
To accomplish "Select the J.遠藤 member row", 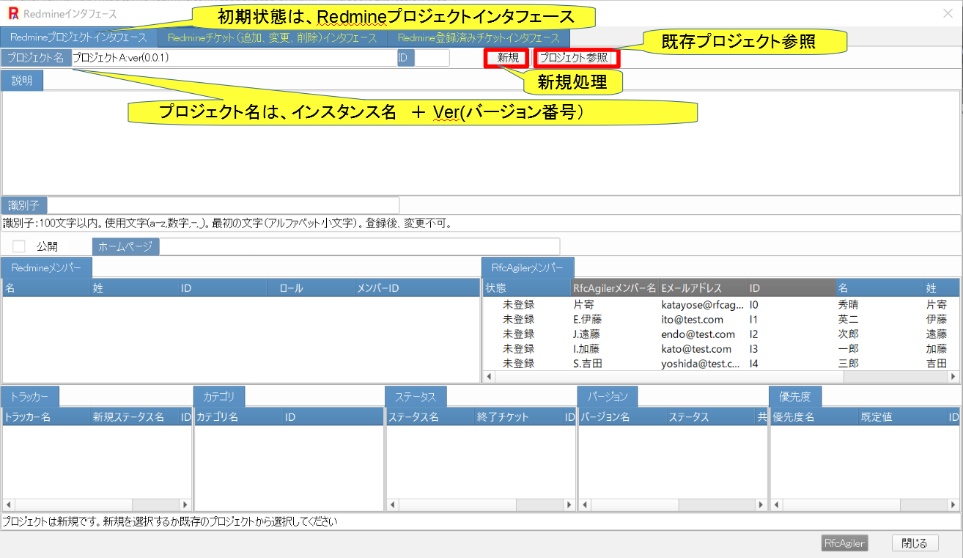I will [x=719, y=334].
